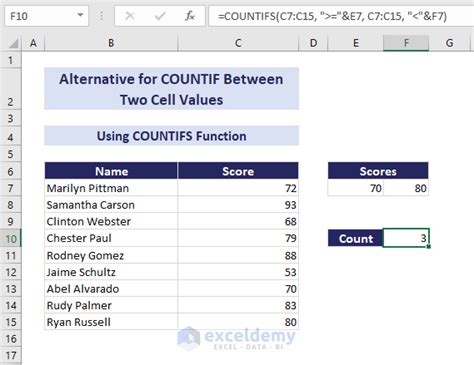The width and height of the screenshot is (474, 365).
Task: Select row 17 header
Action: point(11,355)
